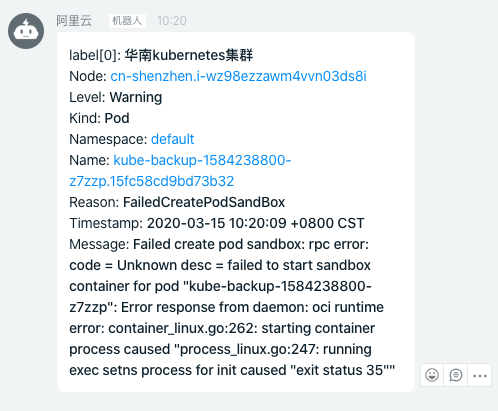Click the exit status 35 text
498x411 pixels.
[x=340, y=370]
